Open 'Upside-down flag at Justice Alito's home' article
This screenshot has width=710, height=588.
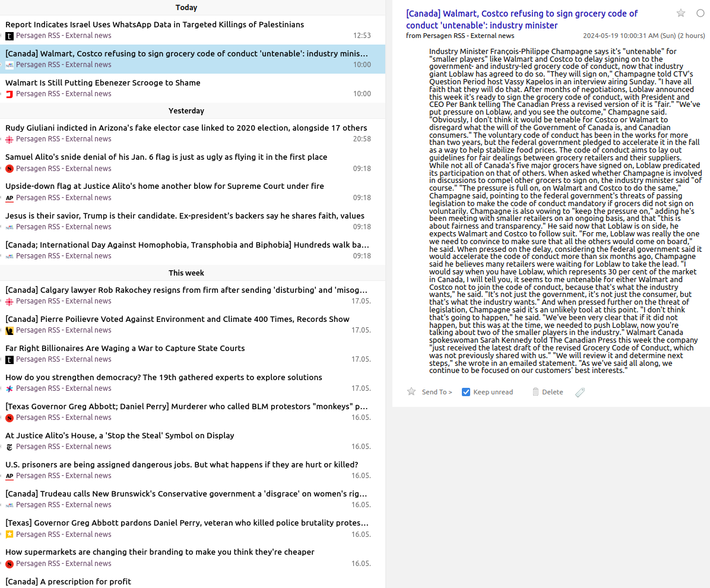tap(164, 186)
